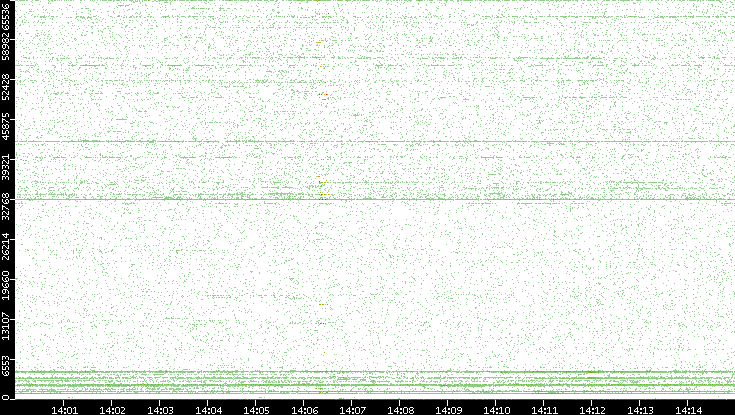This screenshot has width=735, height=415.
Task: Click the 14:08 time axis label
Action: click(x=400, y=410)
